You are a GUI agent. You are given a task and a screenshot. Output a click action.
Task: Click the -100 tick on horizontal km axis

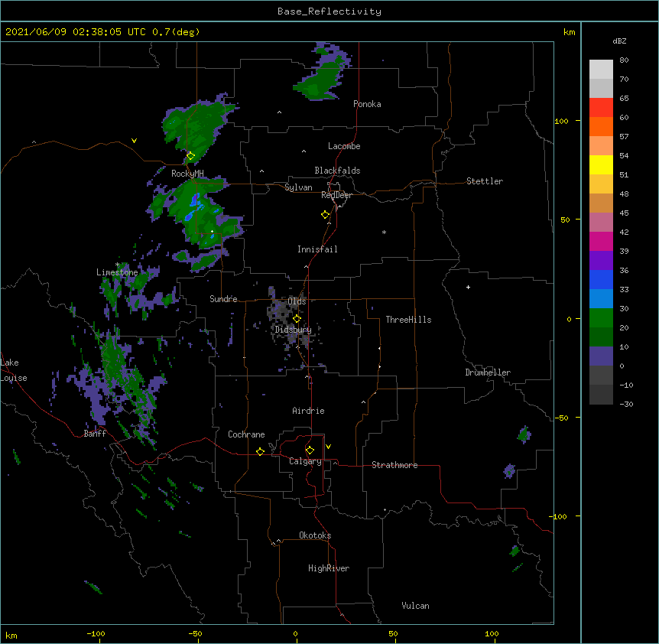[96, 633]
